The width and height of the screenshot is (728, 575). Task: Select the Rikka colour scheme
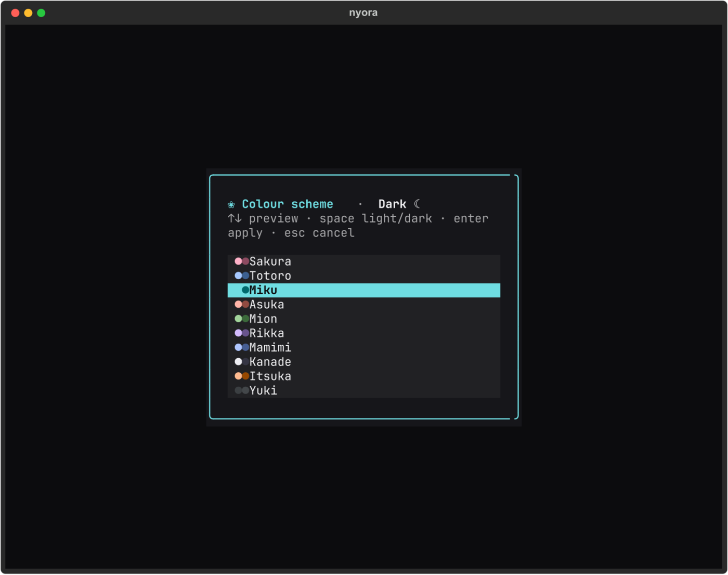pos(363,333)
